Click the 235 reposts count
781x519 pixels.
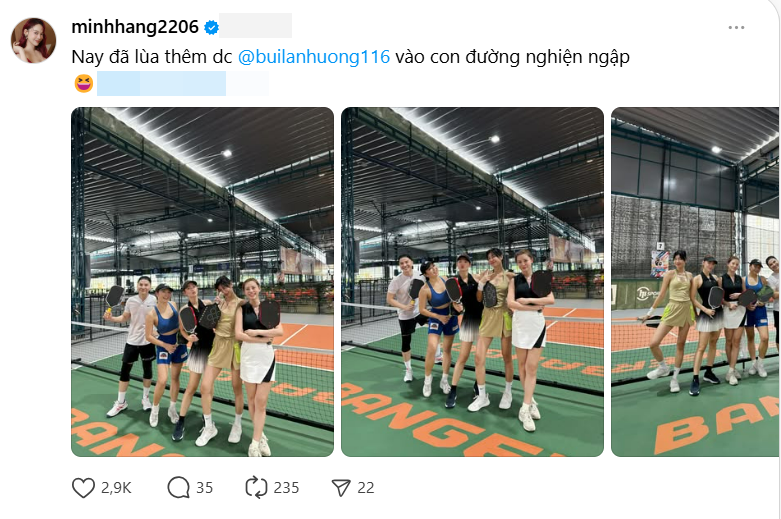pos(286,488)
